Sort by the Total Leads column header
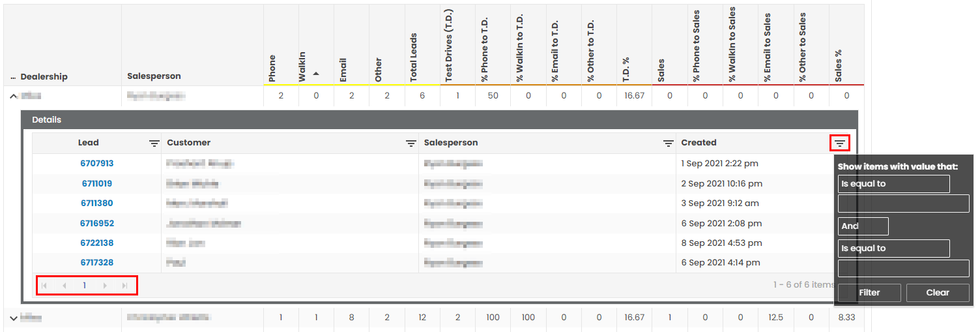This screenshot has height=332, width=980. (x=413, y=57)
